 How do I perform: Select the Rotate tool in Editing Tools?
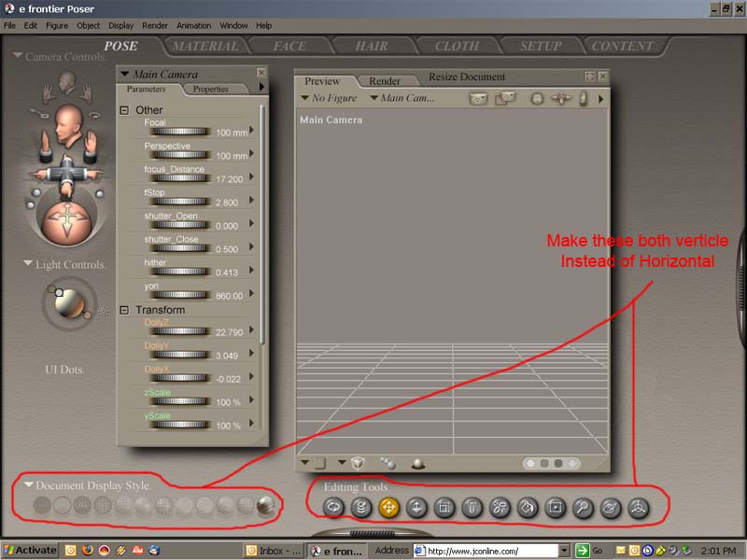tap(334, 507)
